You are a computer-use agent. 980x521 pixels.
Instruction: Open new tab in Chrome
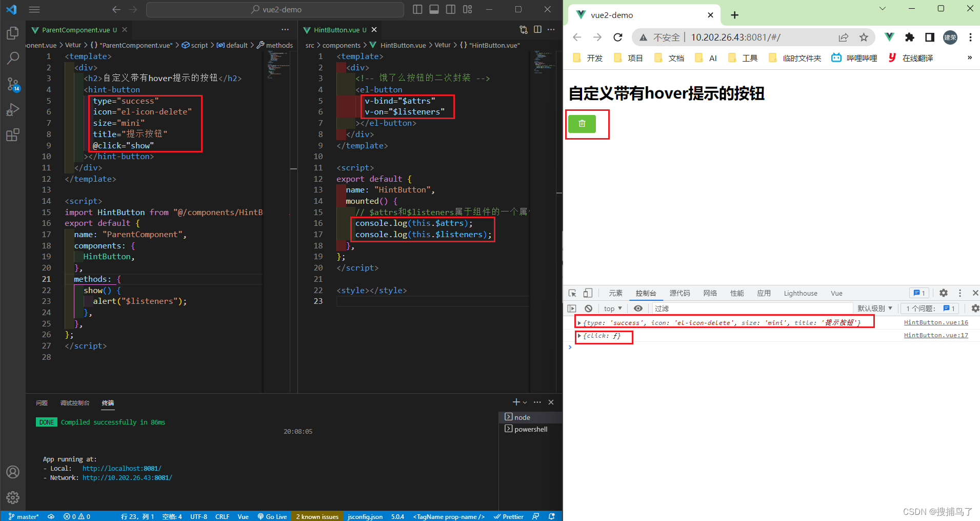pos(734,15)
